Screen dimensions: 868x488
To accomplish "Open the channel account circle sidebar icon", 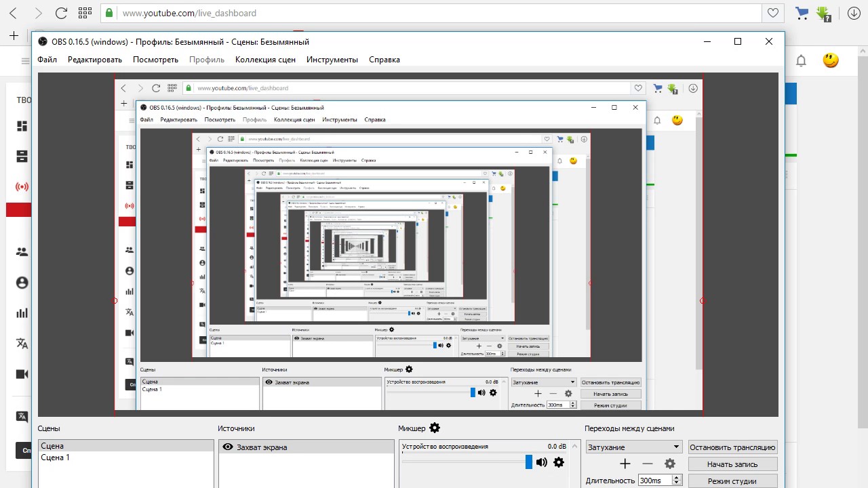I will pyautogui.click(x=22, y=283).
